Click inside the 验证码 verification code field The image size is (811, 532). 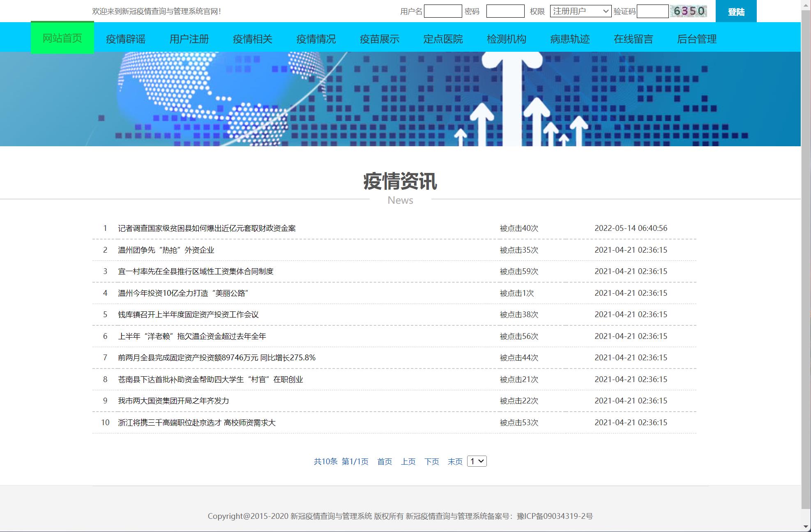point(652,11)
